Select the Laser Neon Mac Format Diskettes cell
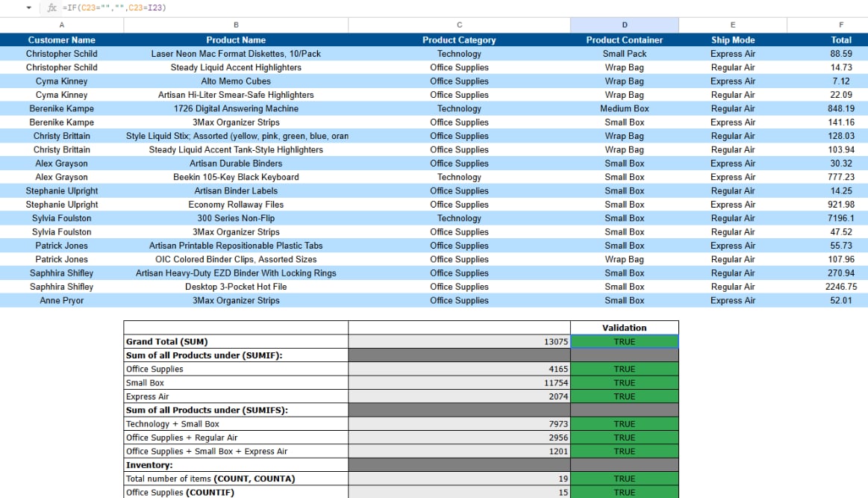The height and width of the screenshot is (498, 868). coord(236,54)
